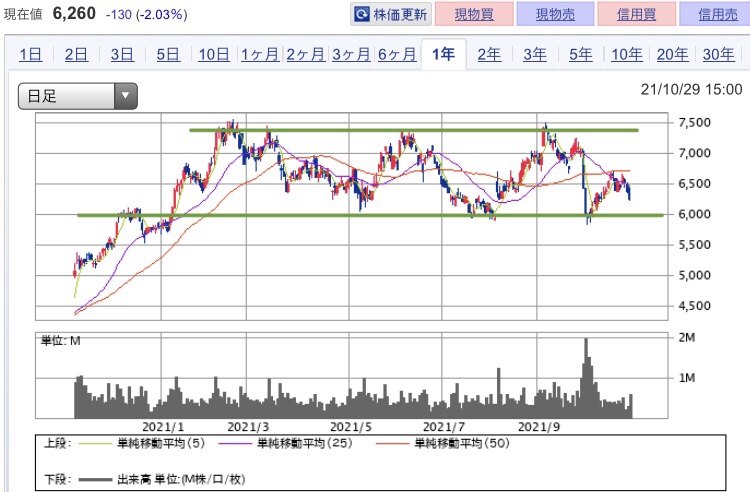Switch chart to 20年 period

[673, 55]
